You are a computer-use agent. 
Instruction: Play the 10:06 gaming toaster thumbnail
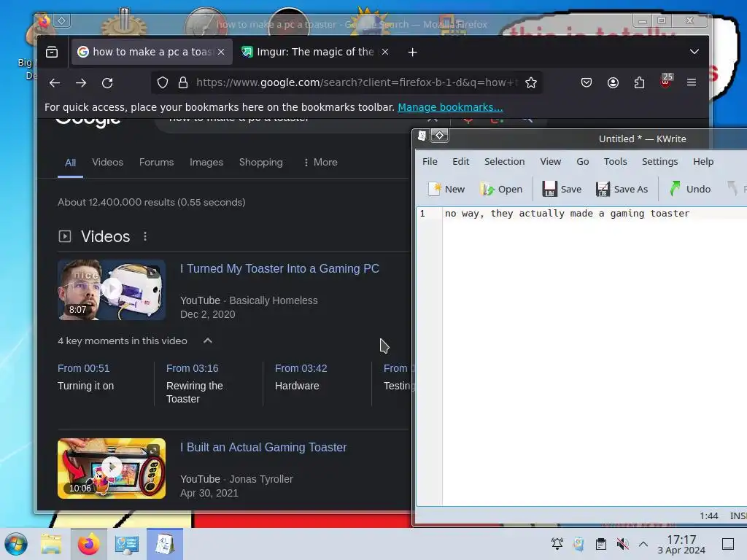[x=112, y=469]
